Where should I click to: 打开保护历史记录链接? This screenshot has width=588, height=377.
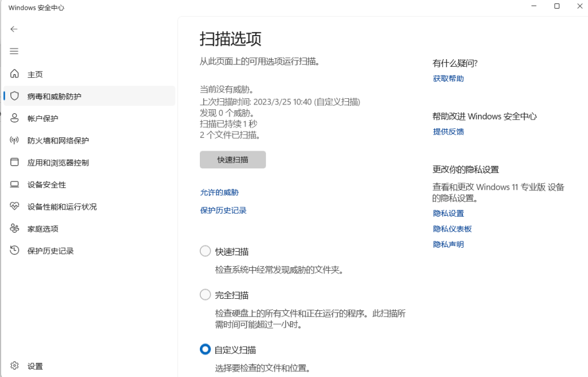click(x=223, y=210)
